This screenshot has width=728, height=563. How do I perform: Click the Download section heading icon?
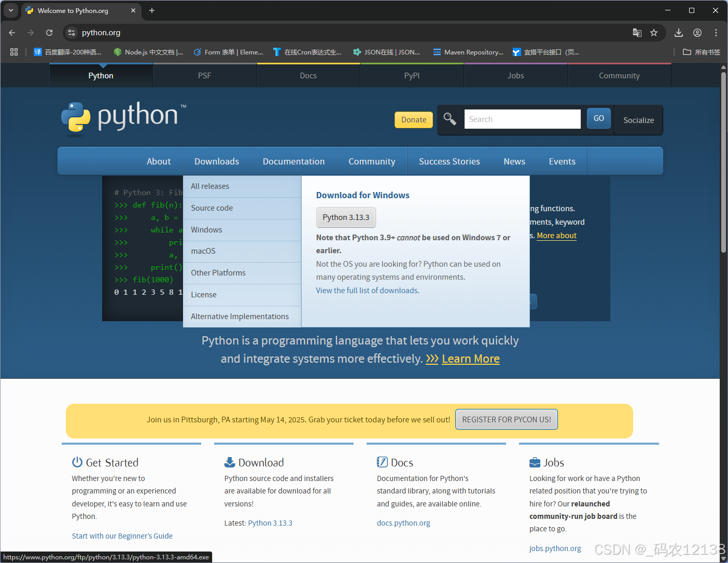point(230,462)
